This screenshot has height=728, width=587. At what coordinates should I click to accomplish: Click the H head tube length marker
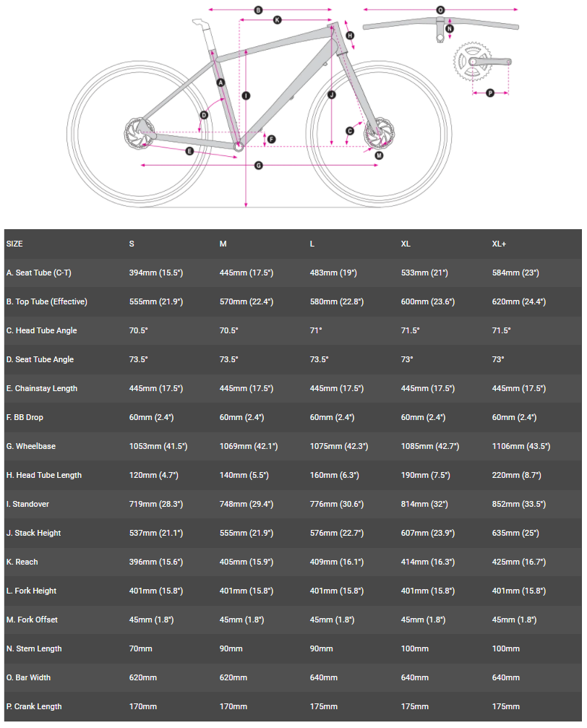(x=350, y=35)
